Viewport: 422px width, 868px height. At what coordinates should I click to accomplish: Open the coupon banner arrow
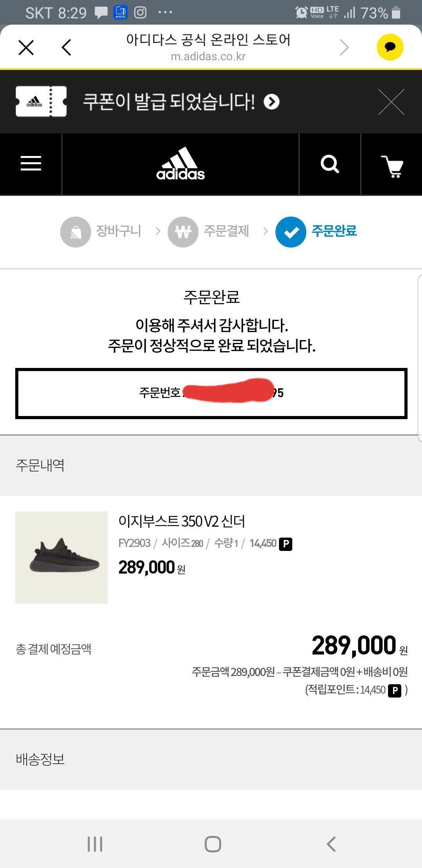click(x=272, y=102)
